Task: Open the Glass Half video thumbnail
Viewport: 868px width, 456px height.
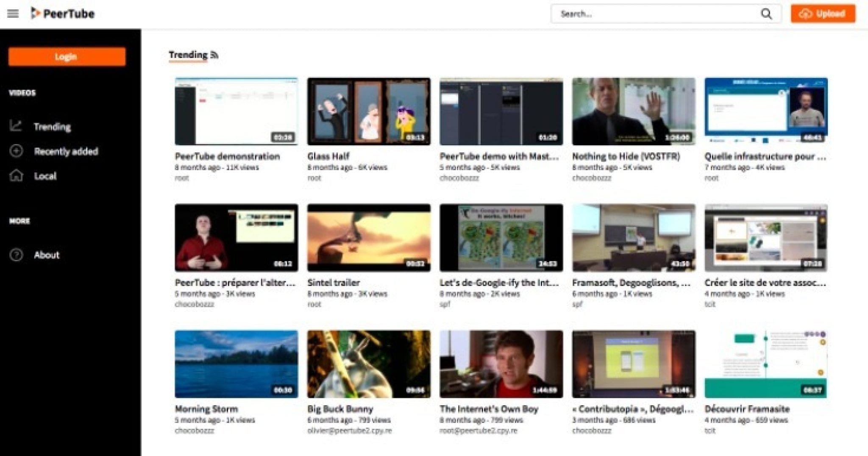Action: click(x=369, y=111)
